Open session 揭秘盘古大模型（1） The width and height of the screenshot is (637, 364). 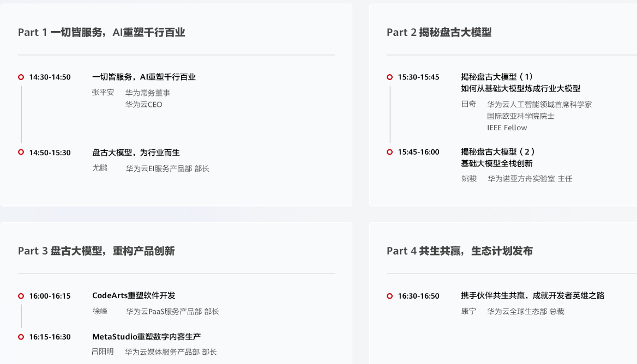(x=497, y=77)
